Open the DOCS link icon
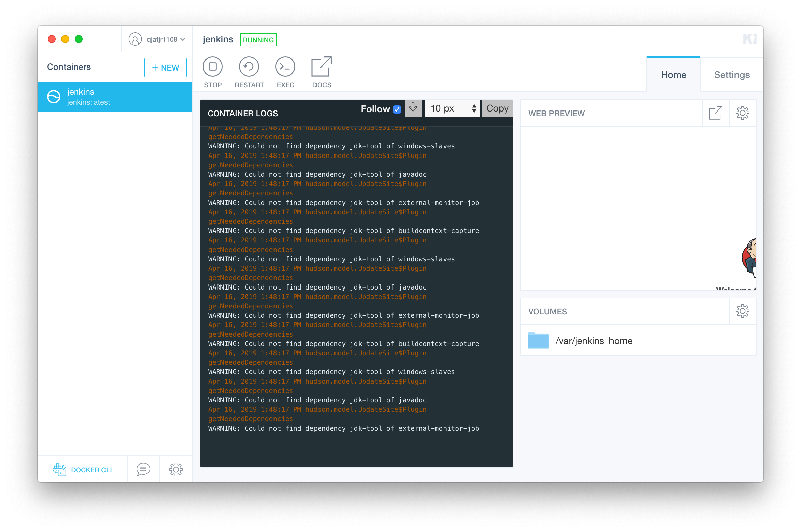Screen dimensions: 801x532 click(x=322, y=66)
